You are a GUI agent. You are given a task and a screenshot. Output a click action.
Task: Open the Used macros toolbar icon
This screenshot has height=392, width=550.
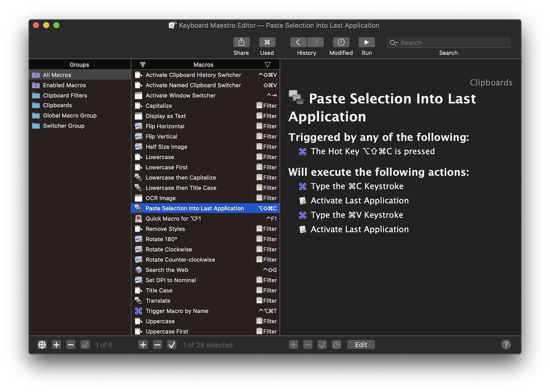tap(267, 42)
